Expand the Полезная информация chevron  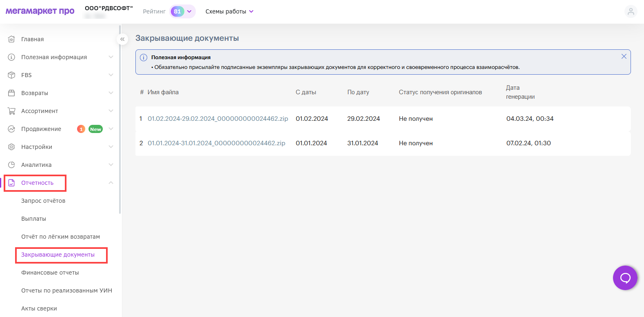tap(111, 57)
